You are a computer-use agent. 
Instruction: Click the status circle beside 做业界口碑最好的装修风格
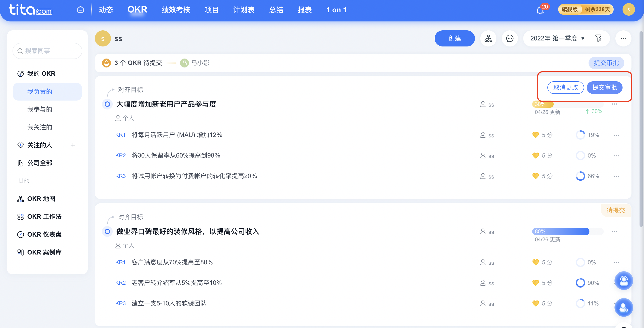[x=107, y=231]
